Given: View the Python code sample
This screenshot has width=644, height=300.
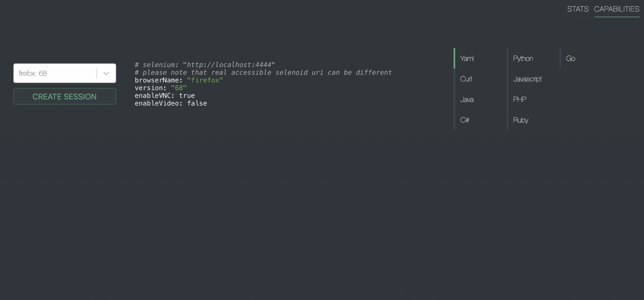Looking at the screenshot, I should coord(523,58).
